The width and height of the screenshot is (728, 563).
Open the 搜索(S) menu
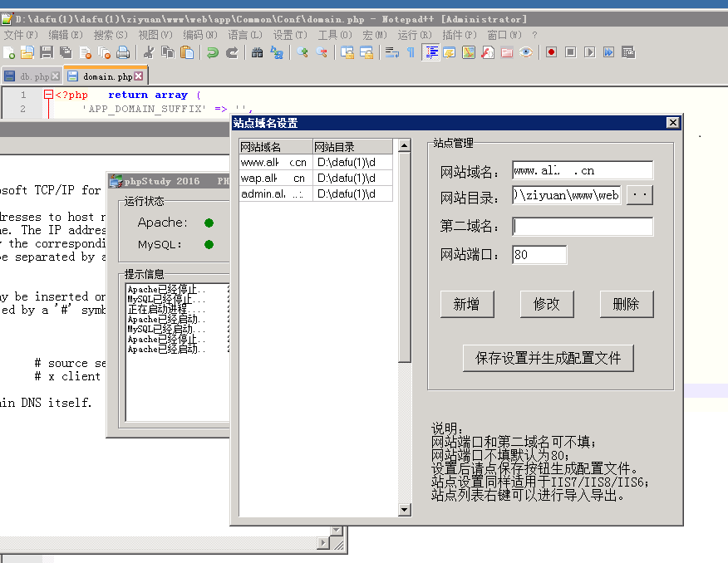pyautogui.click(x=111, y=35)
